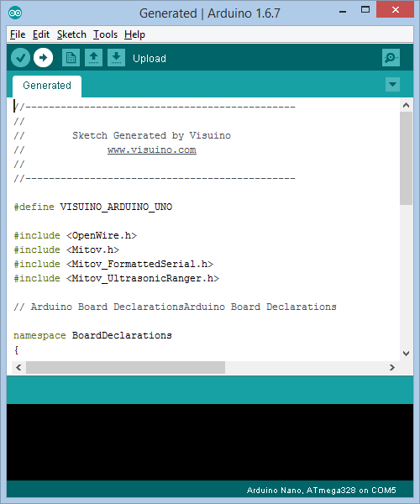Click 'Sketch Generated by Visuino' comment
The width and height of the screenshot is (420, 504).
pos(151,135)
